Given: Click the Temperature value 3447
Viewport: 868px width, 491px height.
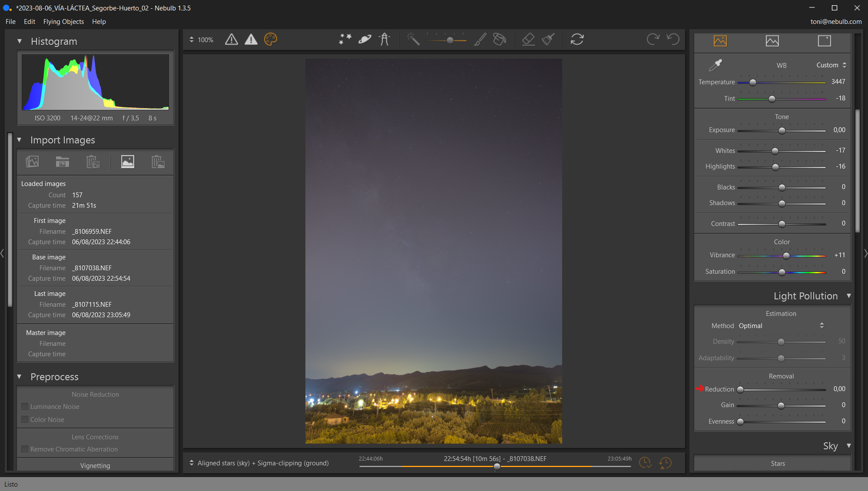Looking at the screenshot, I should pos(838,82).
